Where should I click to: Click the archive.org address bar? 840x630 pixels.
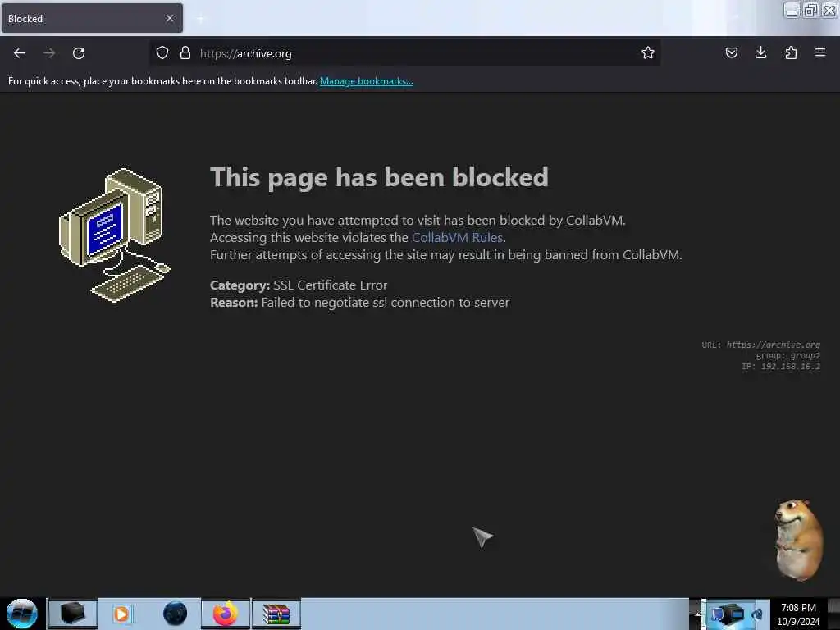click(404, 53)
